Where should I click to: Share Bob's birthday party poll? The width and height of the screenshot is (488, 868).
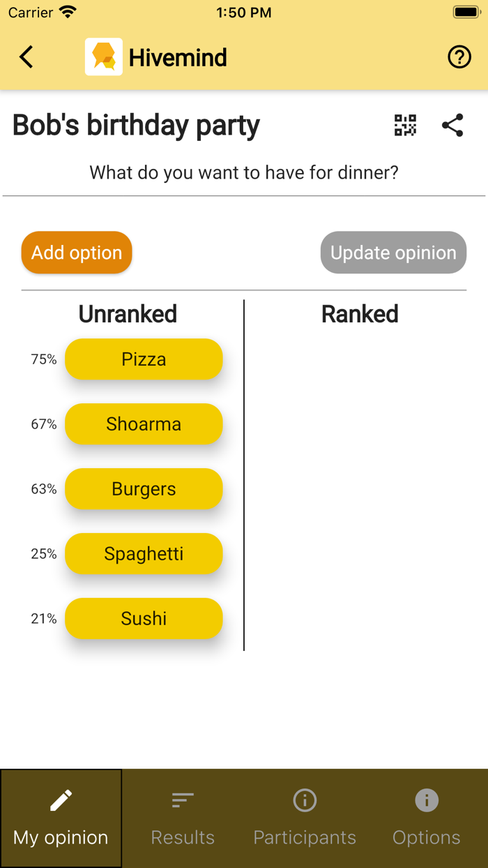[x=452, y=126]
